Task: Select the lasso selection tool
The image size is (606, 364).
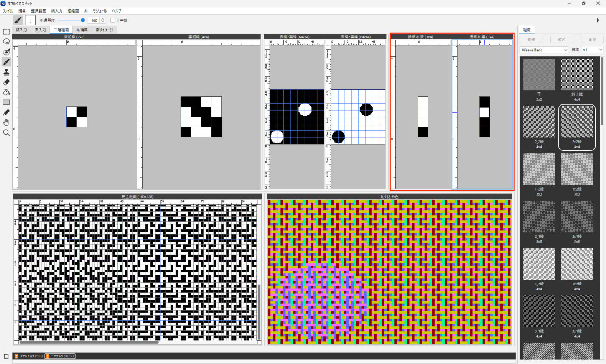Action: click(x=6, y=42)
